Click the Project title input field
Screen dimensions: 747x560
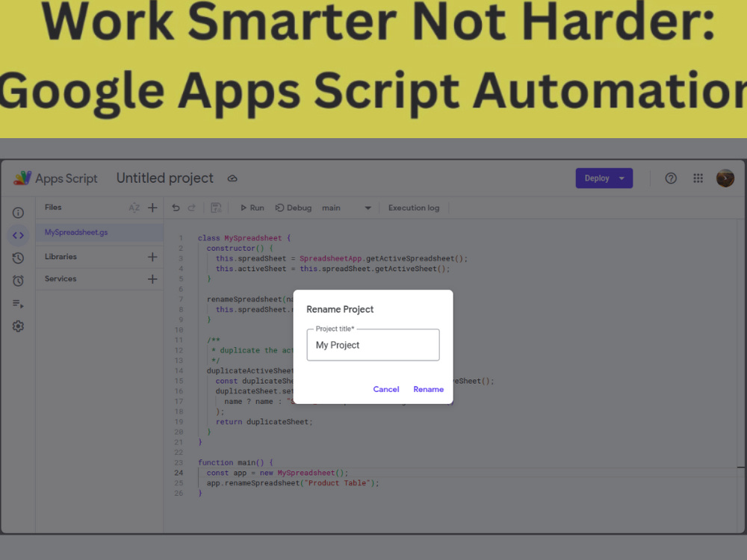coord(373,345)
